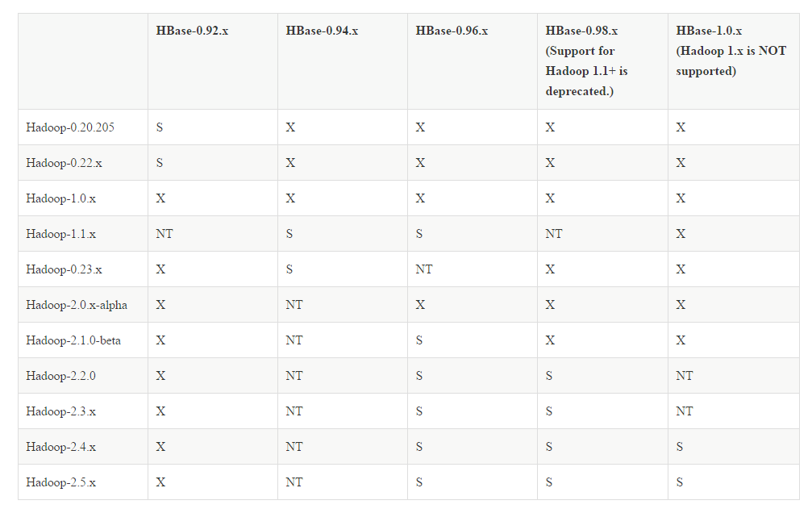Click the HBase-0.94.x column header

pyautogui.click(x=322, y=31)
